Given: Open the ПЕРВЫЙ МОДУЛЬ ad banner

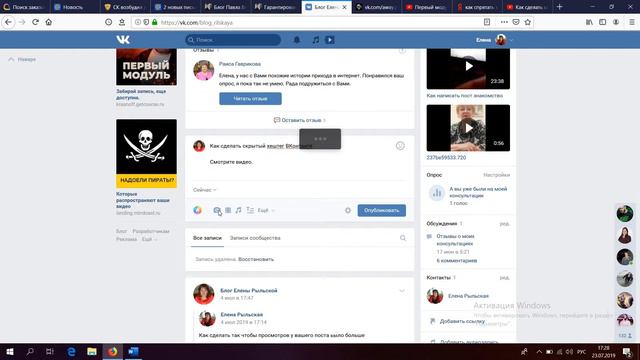Looking at the screenshot, I should [x=146, y=67].
